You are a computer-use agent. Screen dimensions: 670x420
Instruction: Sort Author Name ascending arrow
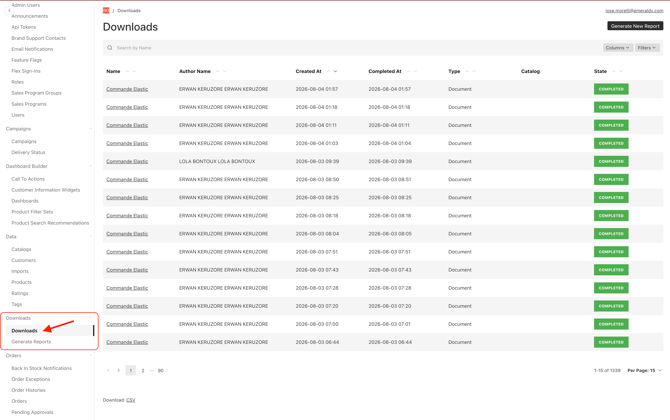[x=217, y=71]
